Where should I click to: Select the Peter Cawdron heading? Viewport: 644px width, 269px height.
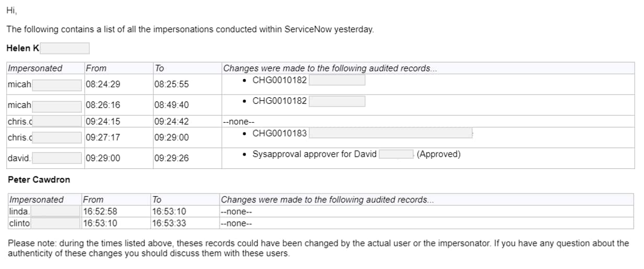pyautogui.click(x=39, y=180)
